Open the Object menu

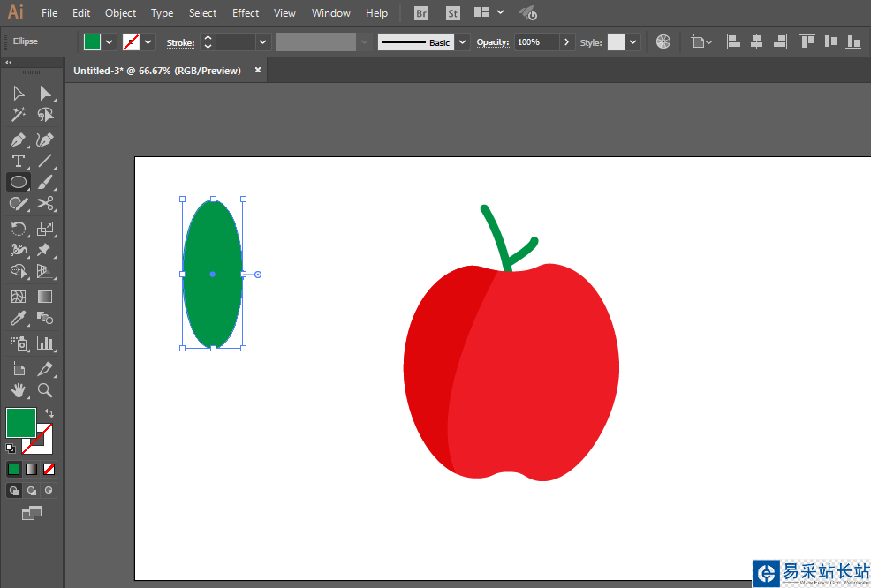120,12
